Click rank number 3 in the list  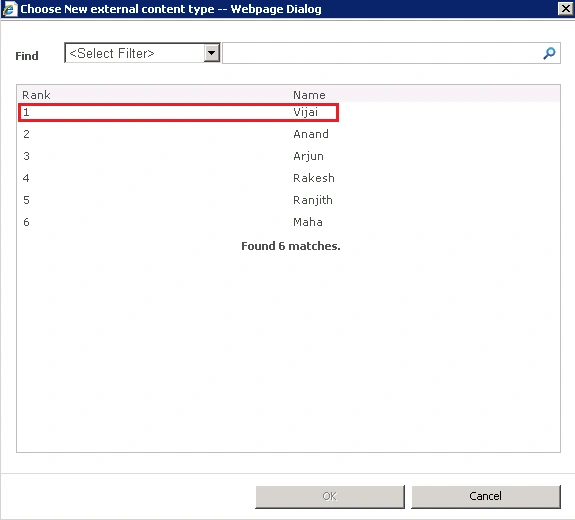(26, 156)
